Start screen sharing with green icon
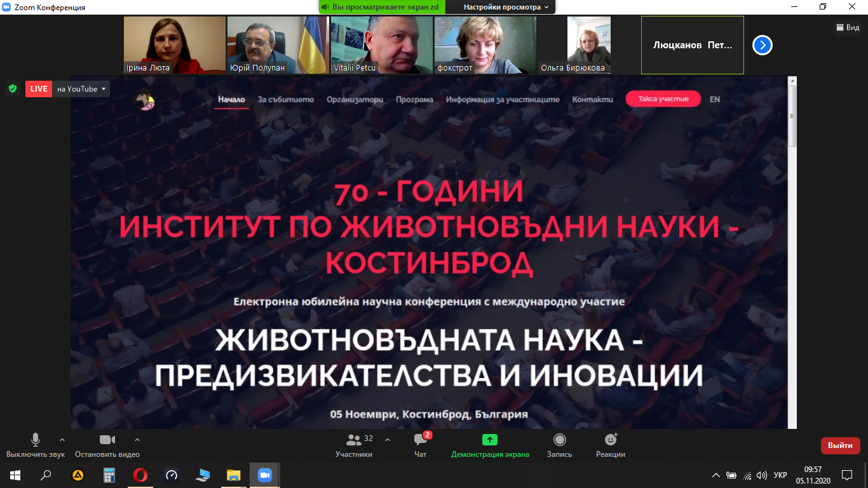868x488 pixels. [x=490, y=440]
